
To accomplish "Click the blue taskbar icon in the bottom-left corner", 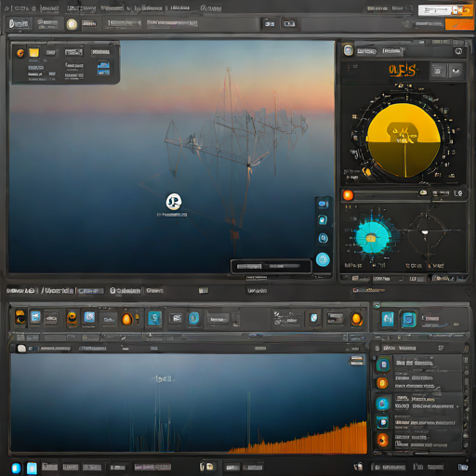I will coord(16,468).
